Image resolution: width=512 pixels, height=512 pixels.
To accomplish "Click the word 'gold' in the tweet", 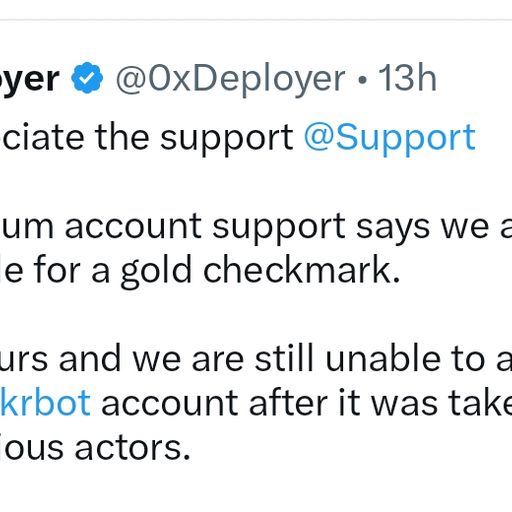I will (156, 270).
